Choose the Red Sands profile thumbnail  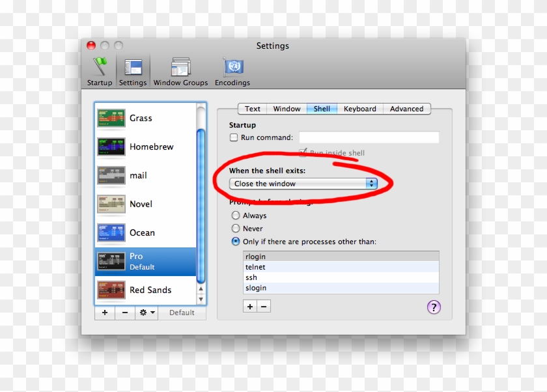(111, 290)
